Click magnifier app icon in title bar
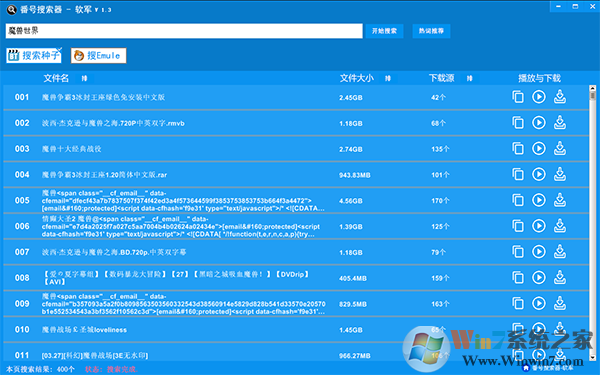The width and height of the screenshot is (600, 375). click(x=11, y=10)
